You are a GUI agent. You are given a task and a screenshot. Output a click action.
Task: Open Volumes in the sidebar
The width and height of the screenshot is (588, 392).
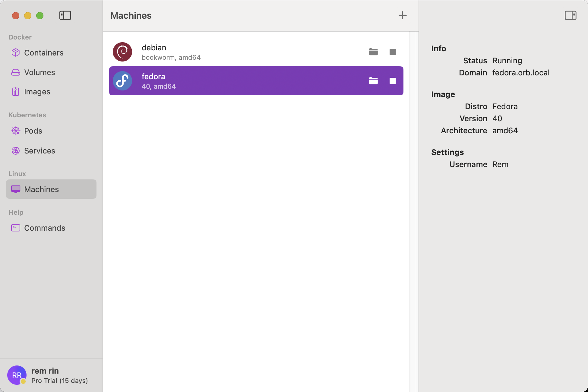[51, 72]
